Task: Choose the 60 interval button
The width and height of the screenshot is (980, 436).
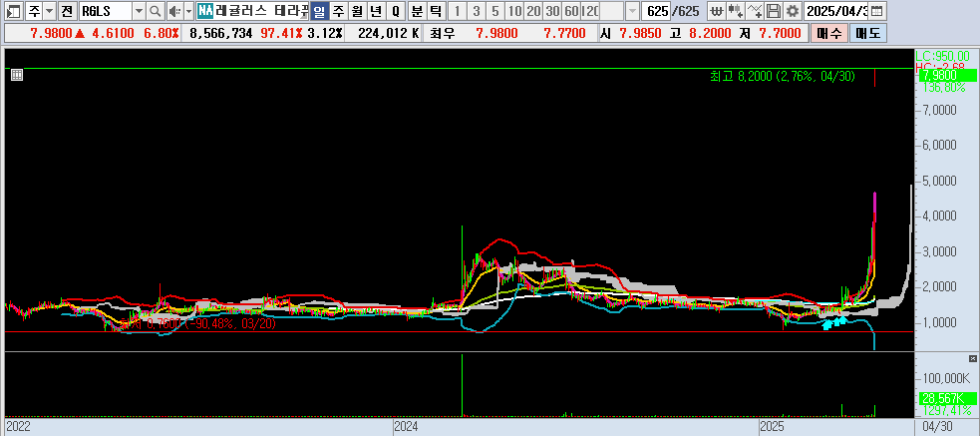Action: [x=571, y=11]
